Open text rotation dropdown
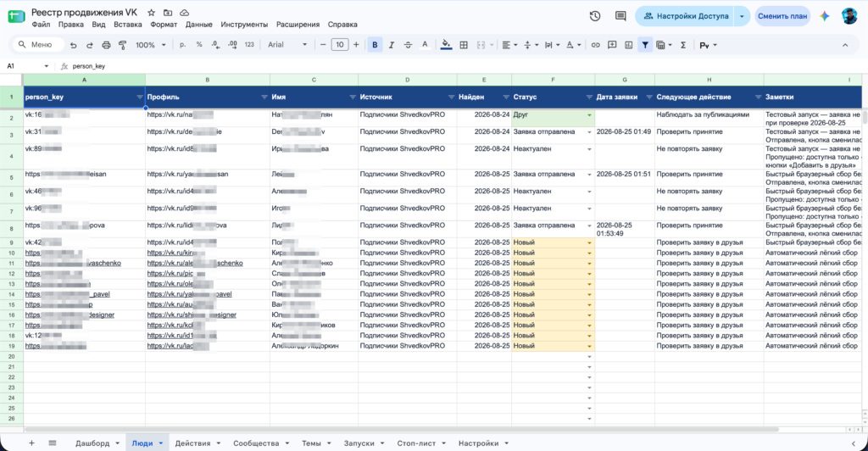 point(572,45)
